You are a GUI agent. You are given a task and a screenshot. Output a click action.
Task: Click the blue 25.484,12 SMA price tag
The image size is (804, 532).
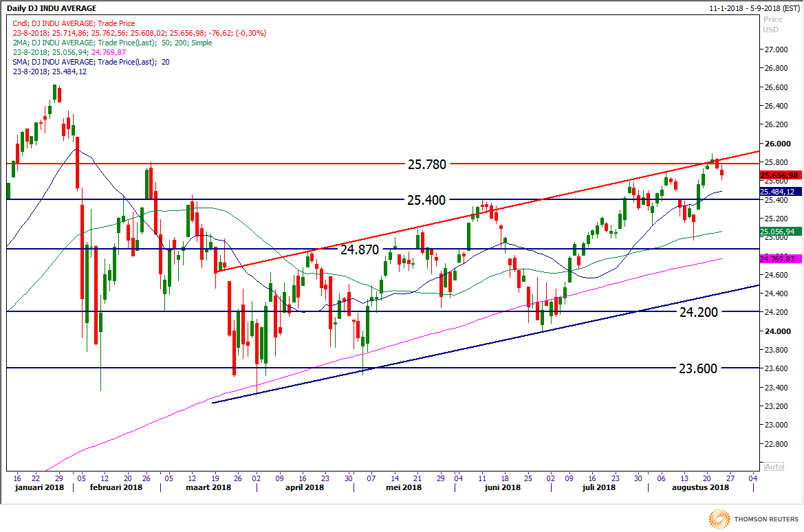point(778,191)
